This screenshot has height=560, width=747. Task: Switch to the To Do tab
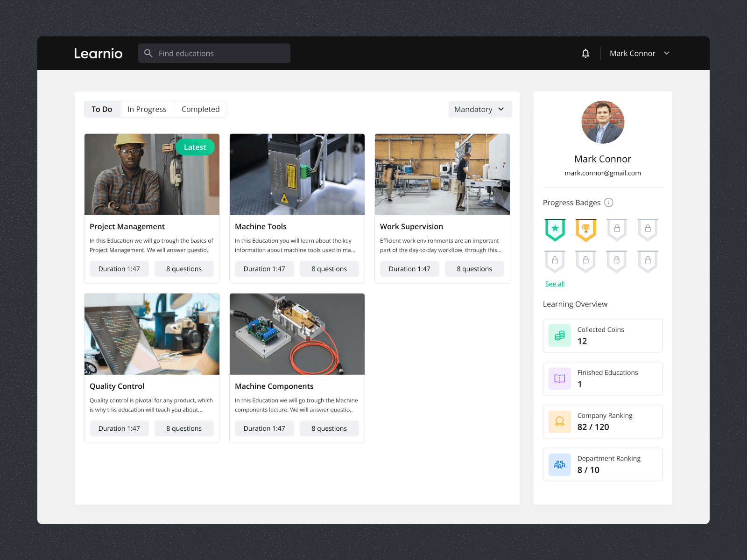point(102,109)
